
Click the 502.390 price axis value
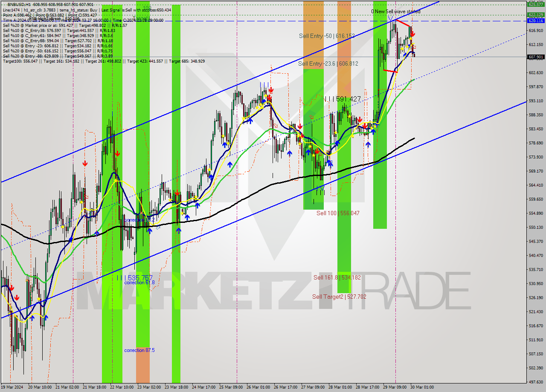coord(536,368)
